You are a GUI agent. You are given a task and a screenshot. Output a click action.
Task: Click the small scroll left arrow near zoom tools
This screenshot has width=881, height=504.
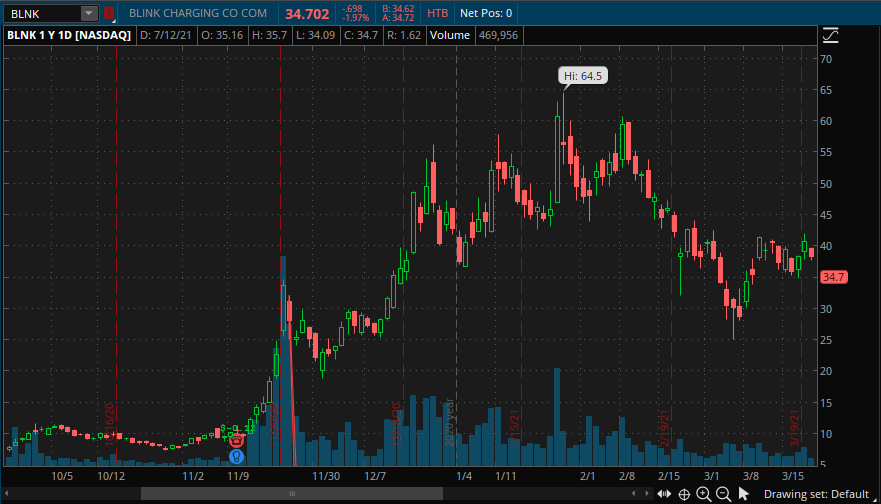(x=634, y=493)
